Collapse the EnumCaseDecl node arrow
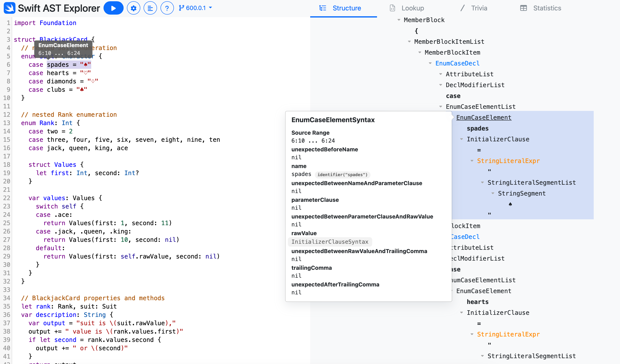 (x=430, y=63)
